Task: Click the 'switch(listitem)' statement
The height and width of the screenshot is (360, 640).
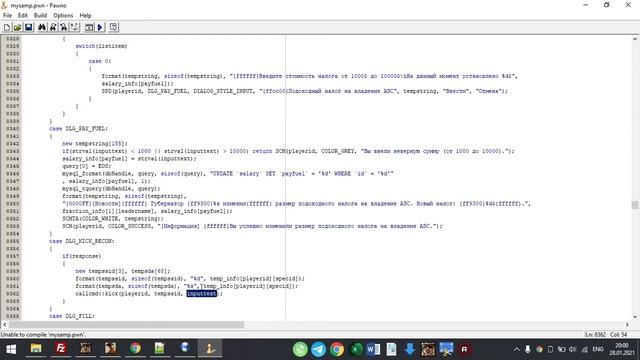Action: 101,46
